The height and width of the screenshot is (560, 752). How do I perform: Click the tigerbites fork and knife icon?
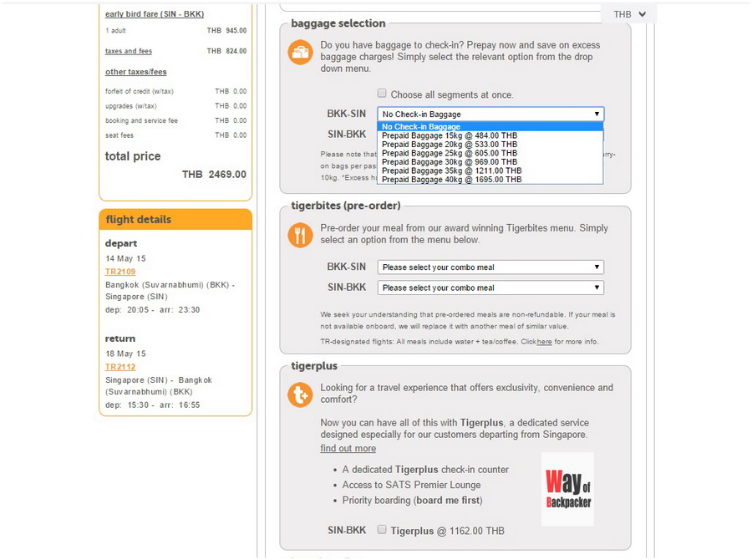(x=300, y=235)
